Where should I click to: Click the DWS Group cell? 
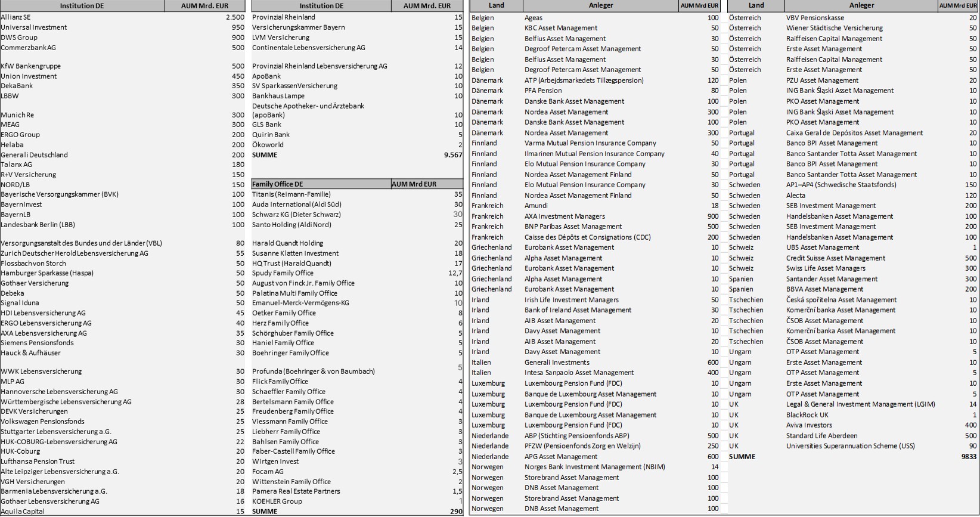click(x=19, y=38)
